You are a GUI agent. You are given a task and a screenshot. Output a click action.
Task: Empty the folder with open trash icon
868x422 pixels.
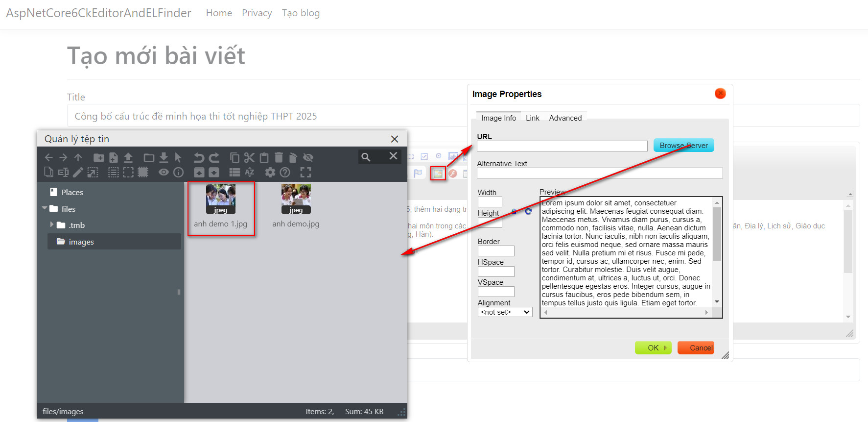[293, 157]
